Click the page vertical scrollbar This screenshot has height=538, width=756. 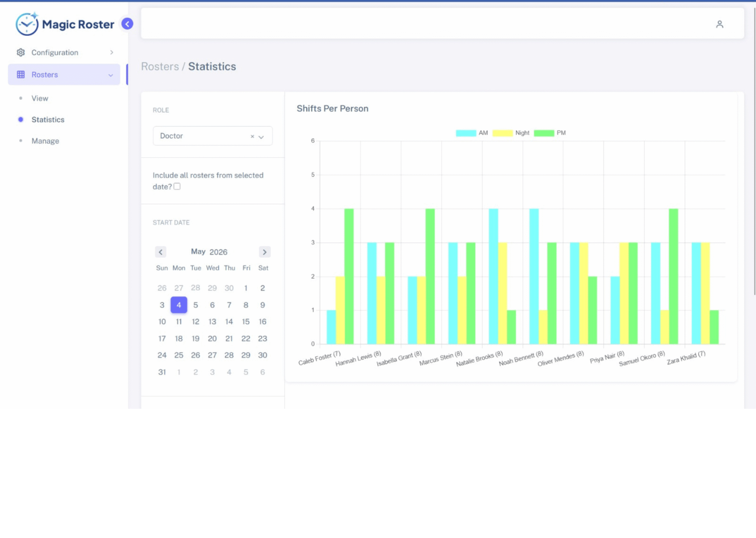click(x=754, y=151)
